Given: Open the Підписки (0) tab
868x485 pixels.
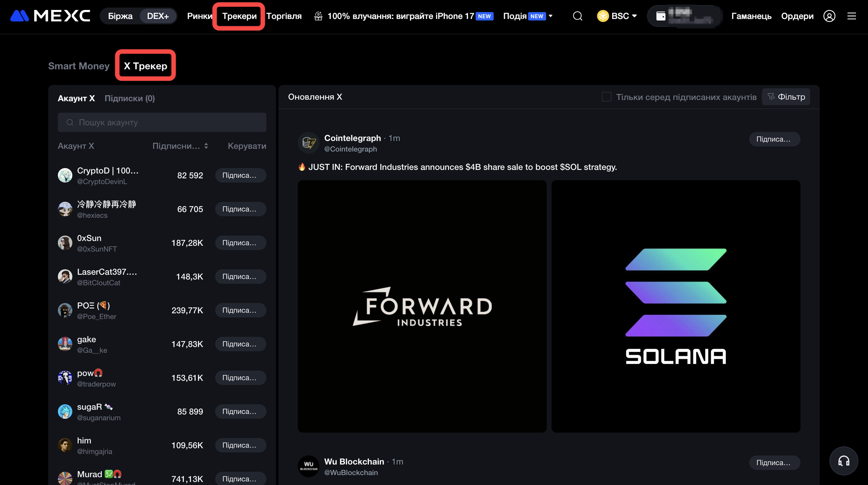Looking at the screenshot, I should click(129, 98).
